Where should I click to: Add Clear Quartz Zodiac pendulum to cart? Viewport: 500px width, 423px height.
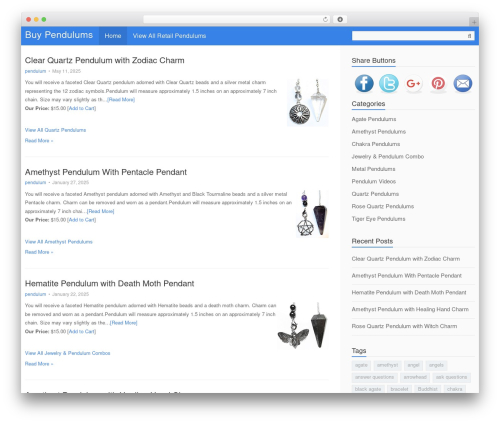[x=82, y=108]
